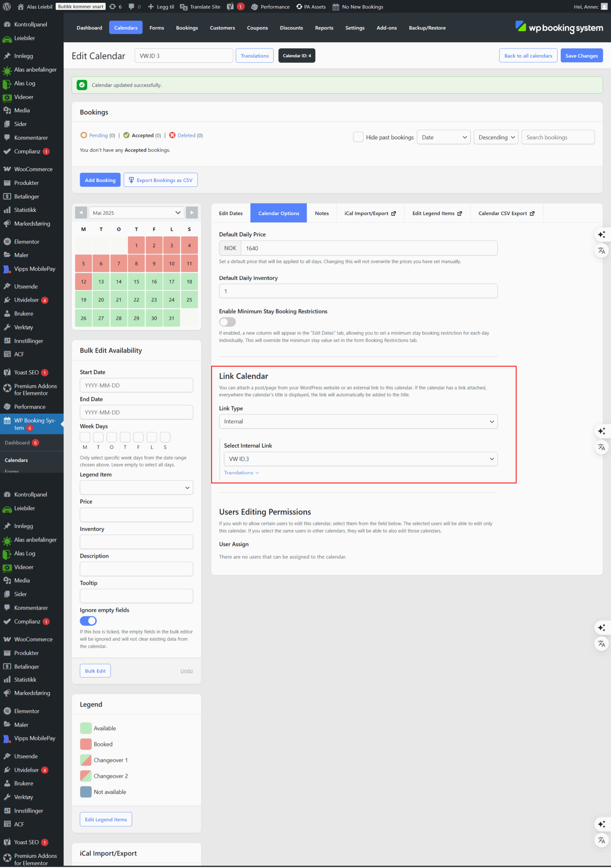611x868 pixels.
Task: Click the translate icon beside the Select Internal Link field
Action: point(601,447)
